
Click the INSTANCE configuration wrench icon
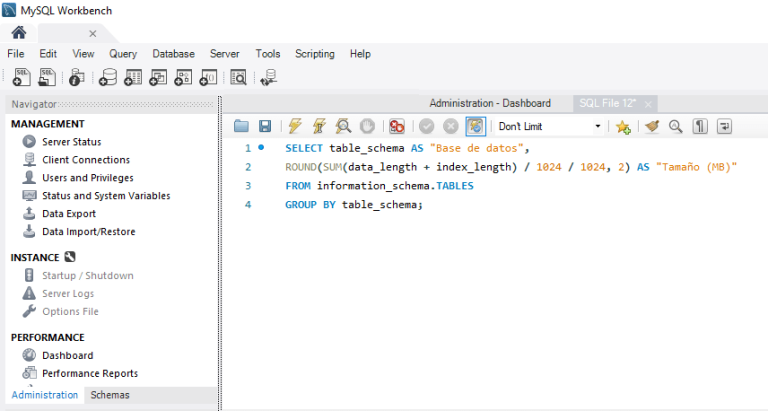coord(70,257)
